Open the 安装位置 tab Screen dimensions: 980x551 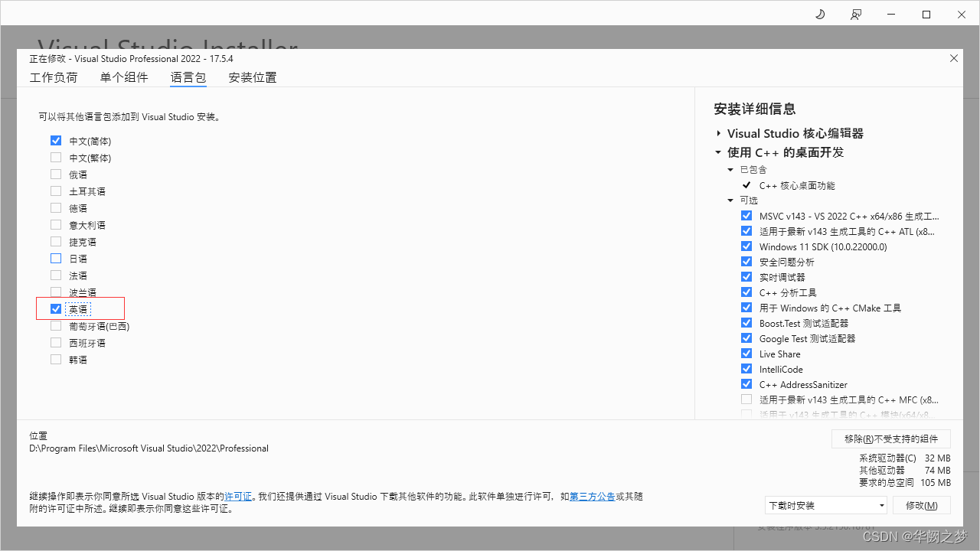click(x=253, y=77)
